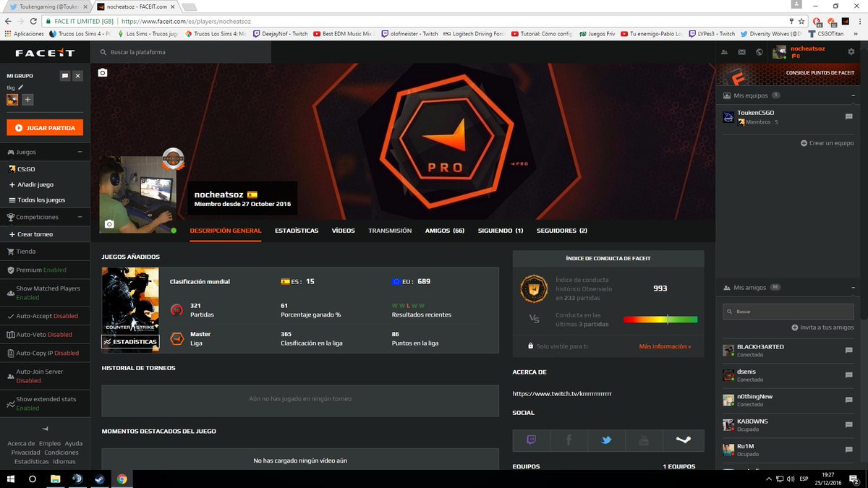Message BLACKH3ARTED with the chat icon
868x488 pixels.
(x=848, y=351)
